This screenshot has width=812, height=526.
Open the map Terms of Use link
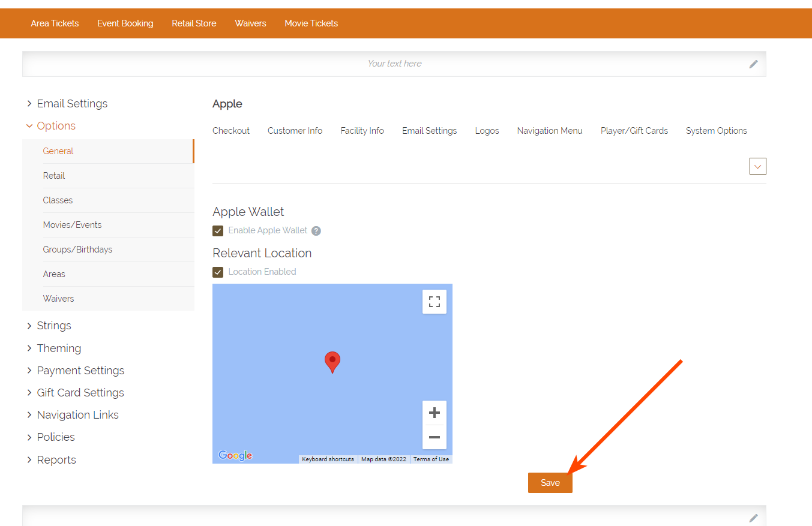431,459
